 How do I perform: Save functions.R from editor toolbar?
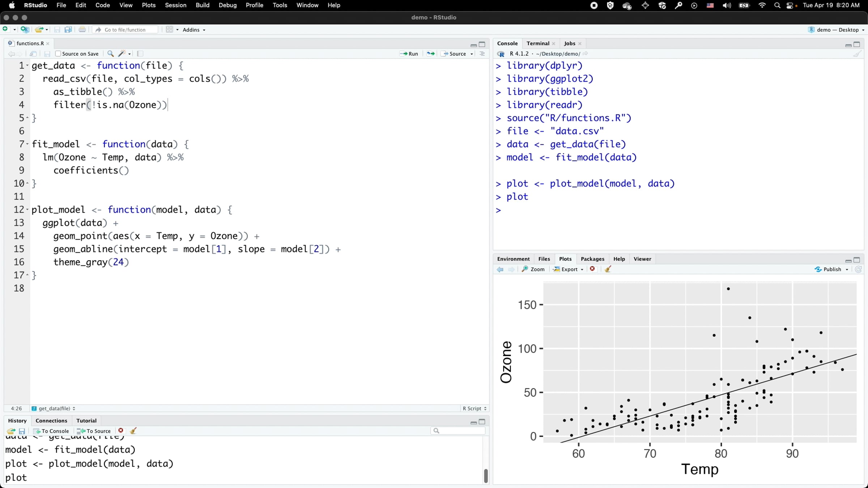tap(47, 53)
